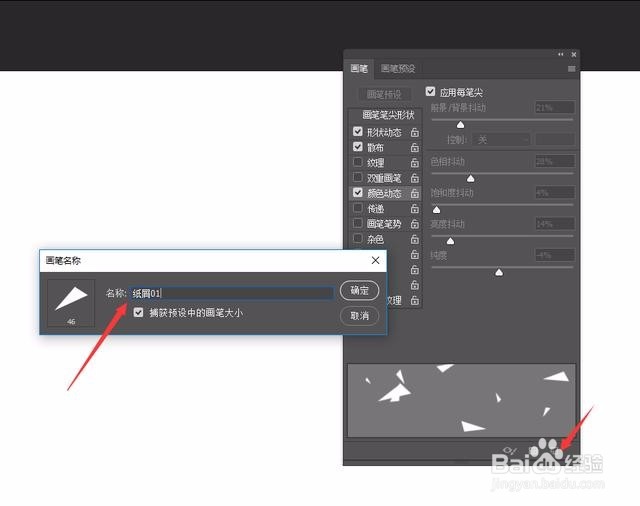
Task: Click the padlock next to 颜色动态
Action: tap(415, 193)
